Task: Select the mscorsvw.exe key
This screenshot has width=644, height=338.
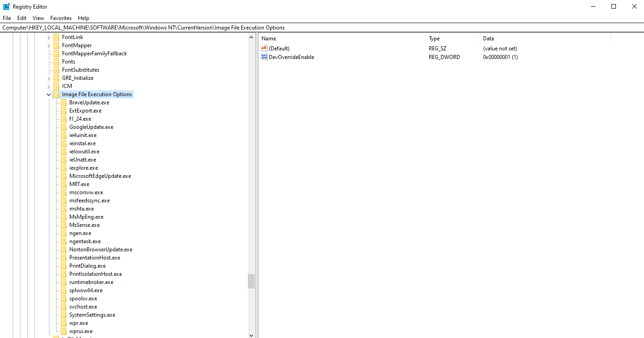Action: pos(86,192)
